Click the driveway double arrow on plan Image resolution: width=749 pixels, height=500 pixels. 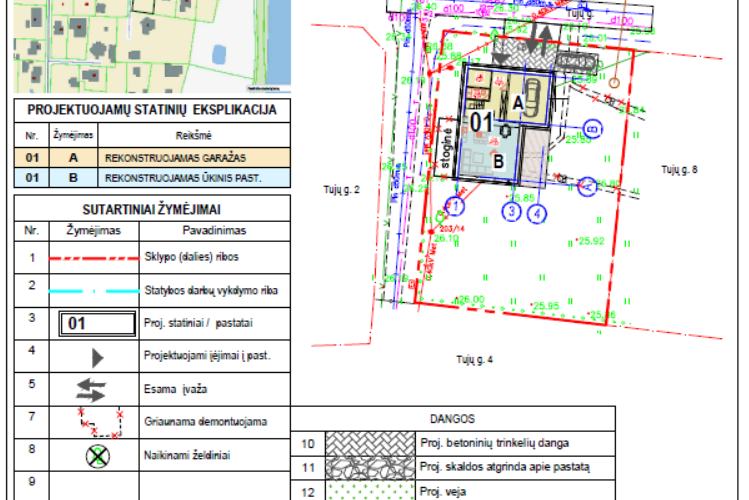539,38
